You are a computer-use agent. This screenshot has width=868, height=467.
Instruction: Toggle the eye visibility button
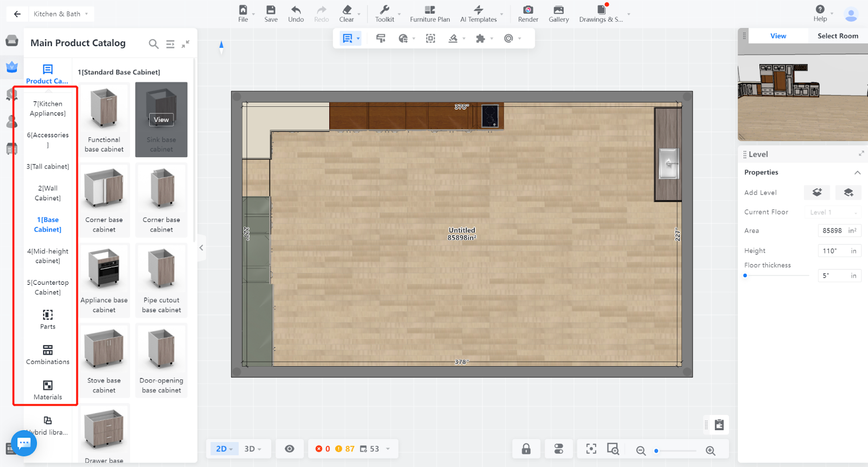tap(290, 449)
